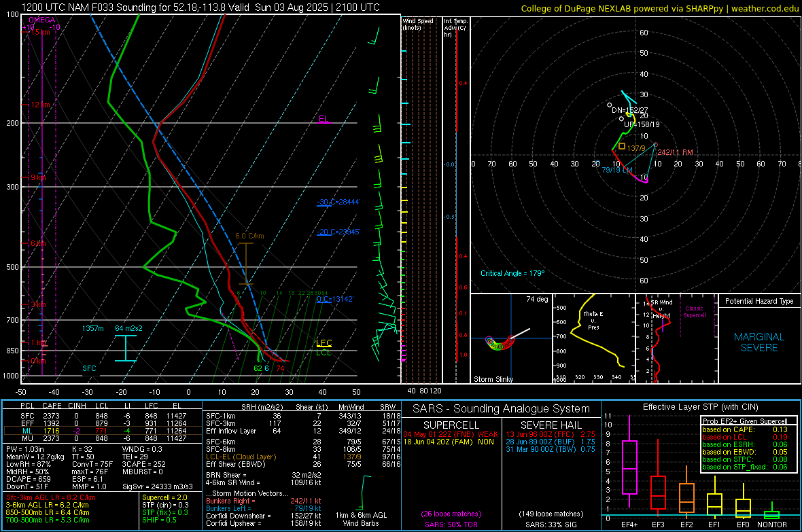Click the sounding title with valid time
802x532 pixels.
click(x=201, y=7)
